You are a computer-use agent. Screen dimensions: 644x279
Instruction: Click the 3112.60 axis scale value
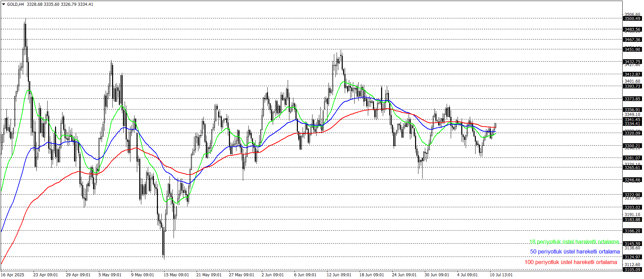pos(632,265)
